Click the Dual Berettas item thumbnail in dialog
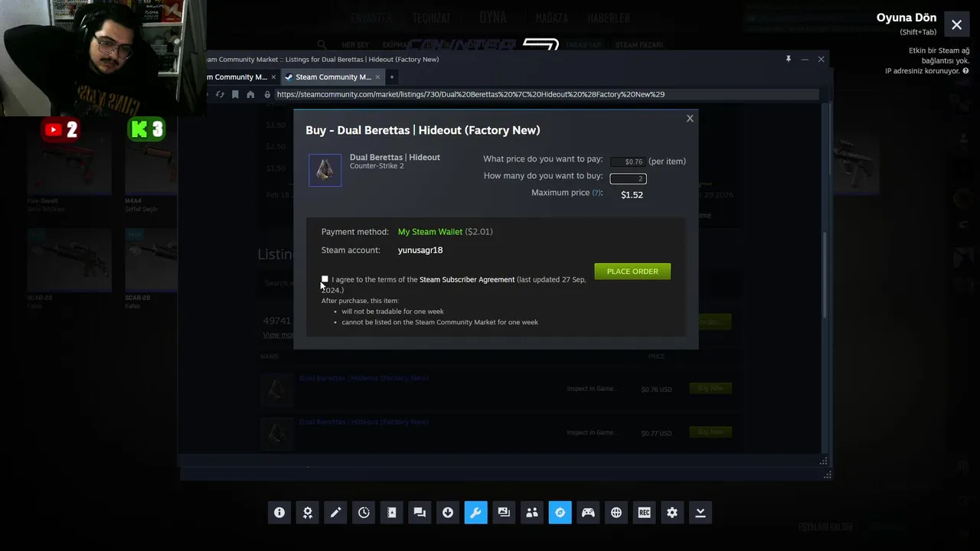This screenshot has height=551, width=980. click(325, 170)
